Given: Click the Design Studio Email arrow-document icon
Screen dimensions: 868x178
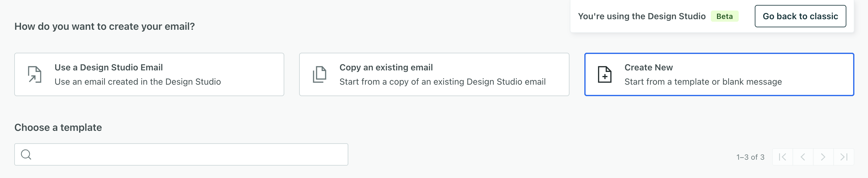Looking at the screenshot, I should click(34, 74).
